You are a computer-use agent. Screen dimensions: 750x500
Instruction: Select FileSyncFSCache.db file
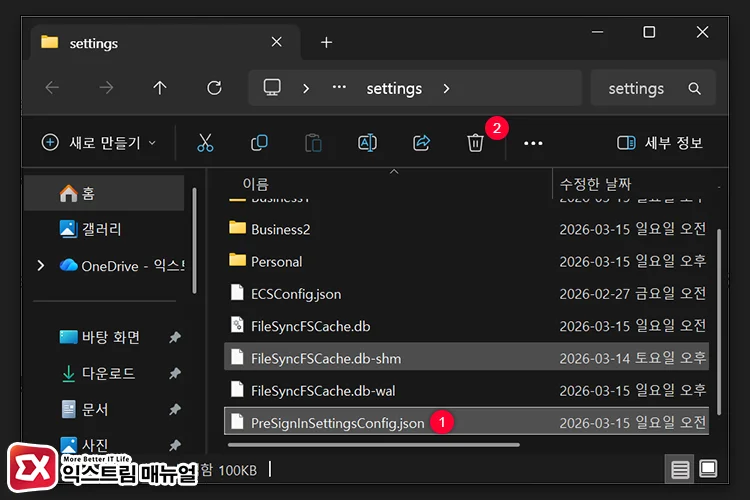coord(466,326)
